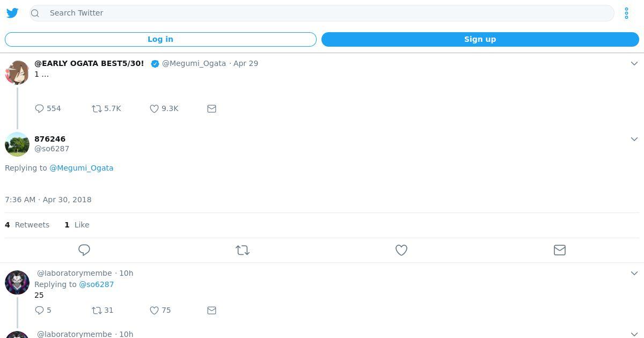The image size is (644, 338).
Task: Like the tweet with 9.3K likes
Action: (x=155, y=109)
